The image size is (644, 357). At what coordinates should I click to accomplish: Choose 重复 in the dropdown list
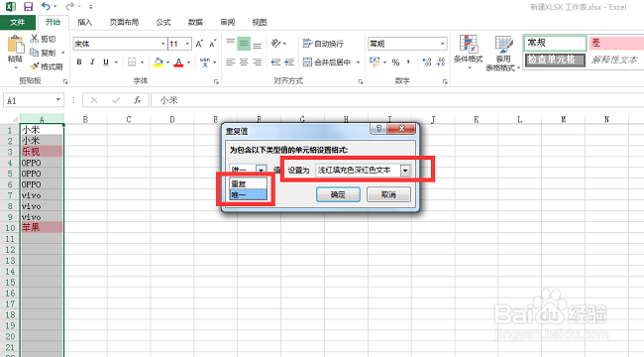[248, 184]
